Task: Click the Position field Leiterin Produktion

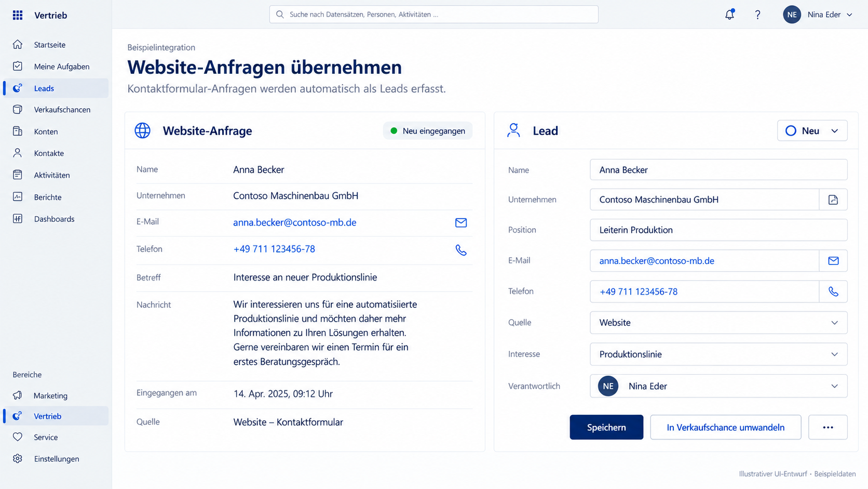Action: tap(718, 230)
